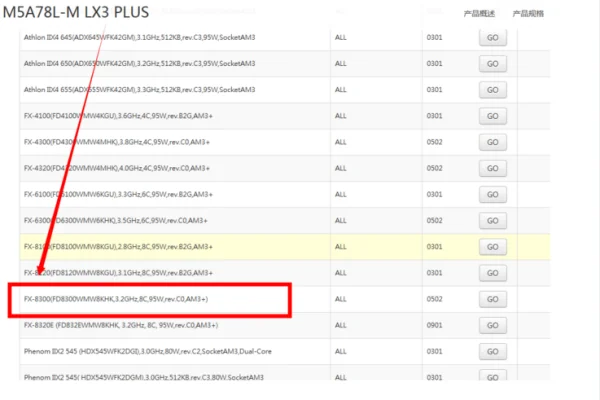Open the 产品概述 tab
The height and width of the screenshot is (400, 600).
(x=479, y=14)
